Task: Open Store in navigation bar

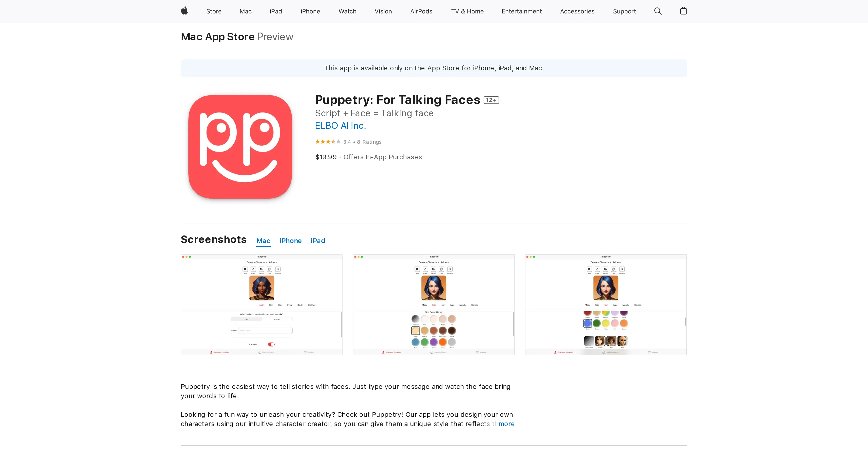Action: [x=214, y=11]
